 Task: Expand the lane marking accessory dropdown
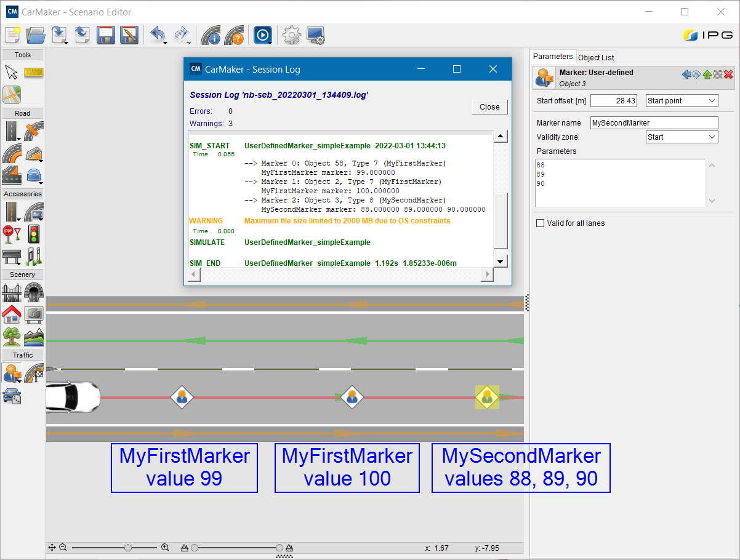19,219
